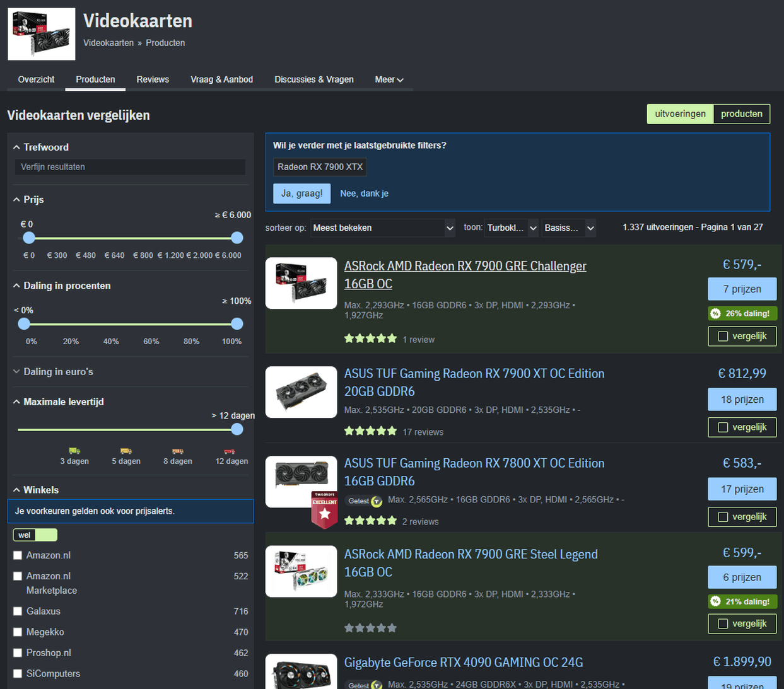
Task: Click the green 3 dagen delivery truck icon
Action: [74, 451]
